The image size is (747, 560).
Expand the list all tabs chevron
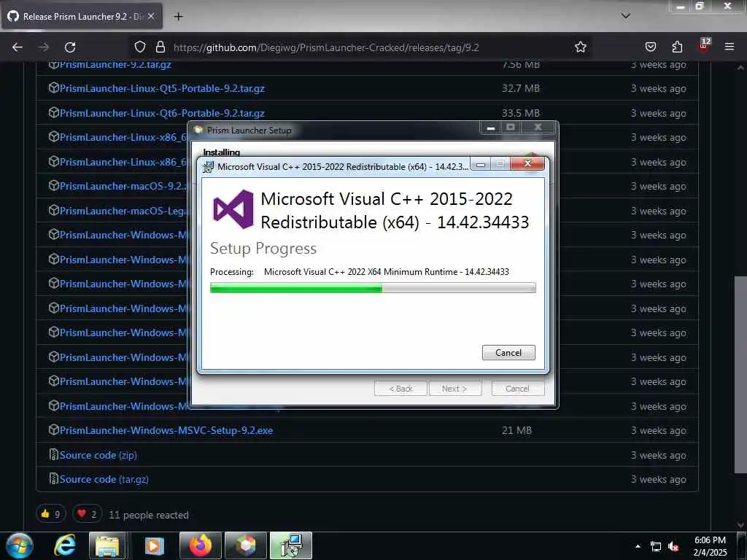pyautogui.click(x=626, y=16)
